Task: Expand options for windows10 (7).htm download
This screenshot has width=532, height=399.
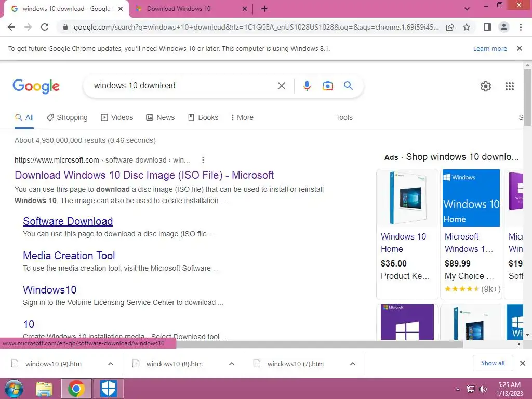Action: point(353,364)
